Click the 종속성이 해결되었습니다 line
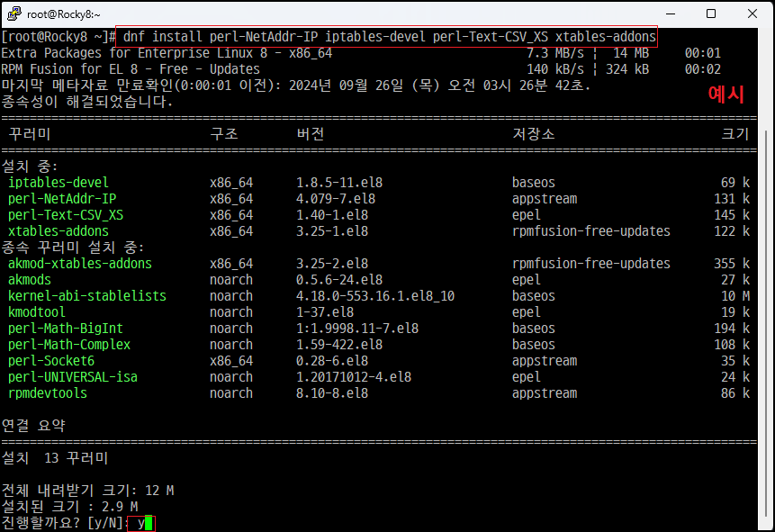 click(x=87, y=102)
